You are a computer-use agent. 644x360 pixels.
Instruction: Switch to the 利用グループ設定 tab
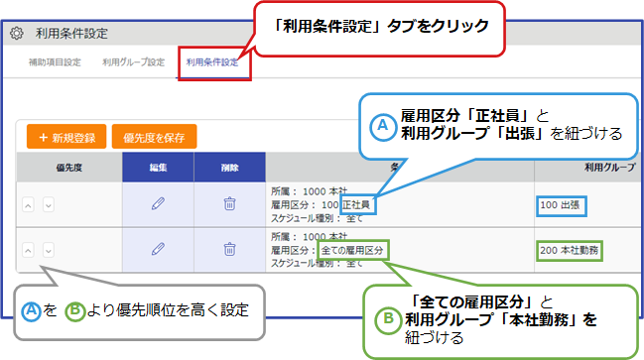(134, 62)
